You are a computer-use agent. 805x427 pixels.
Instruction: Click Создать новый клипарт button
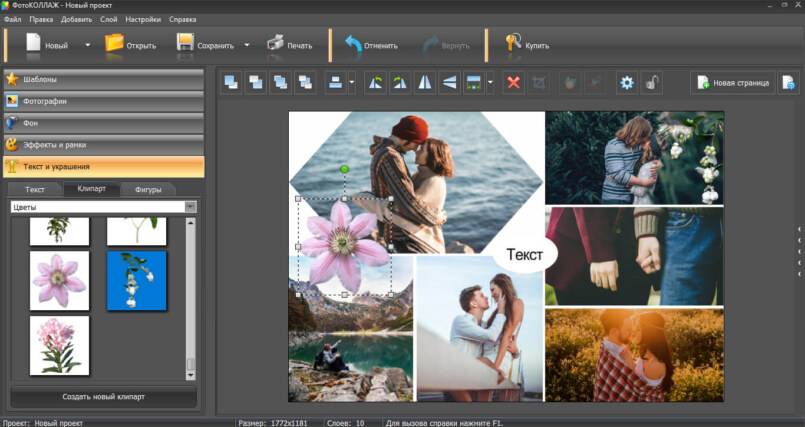(103, 397)
